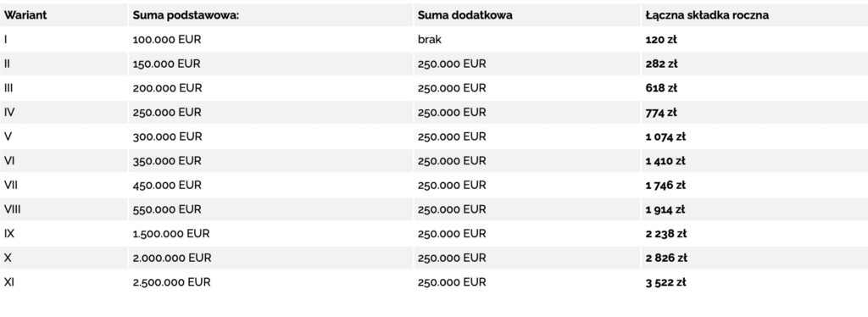This screenshot has height=317, width=868.
Task: Select the 200.000 EUR cell in variant III
Action: coord(167,88)
